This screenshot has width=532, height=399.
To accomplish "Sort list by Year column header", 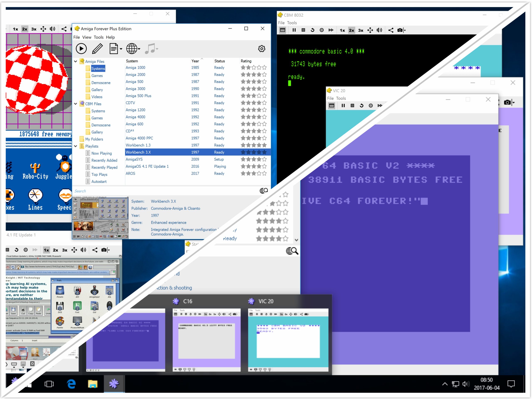I will (195, 61).
